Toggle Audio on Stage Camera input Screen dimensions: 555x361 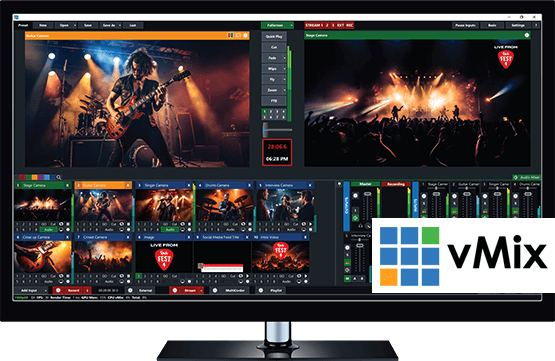tap(48, 229)
